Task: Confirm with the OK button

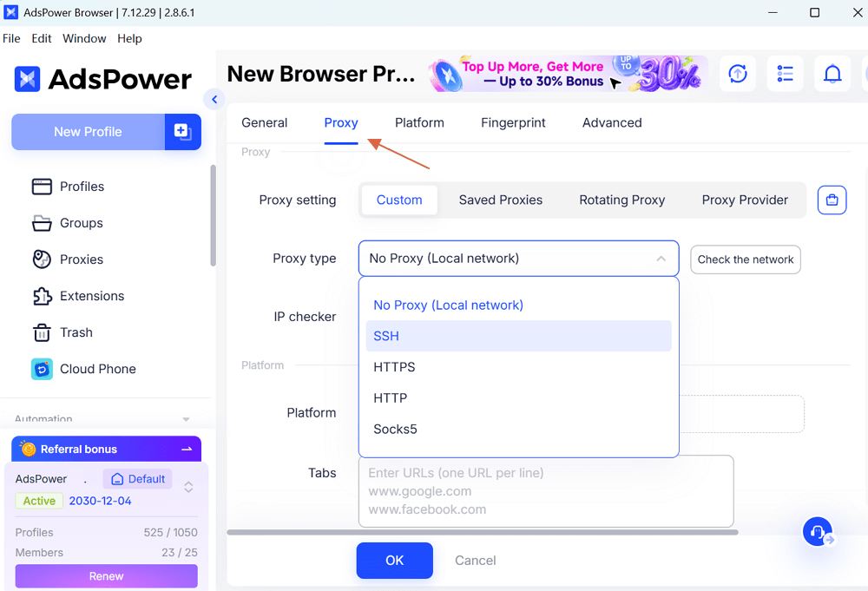Action: (395, 561)
